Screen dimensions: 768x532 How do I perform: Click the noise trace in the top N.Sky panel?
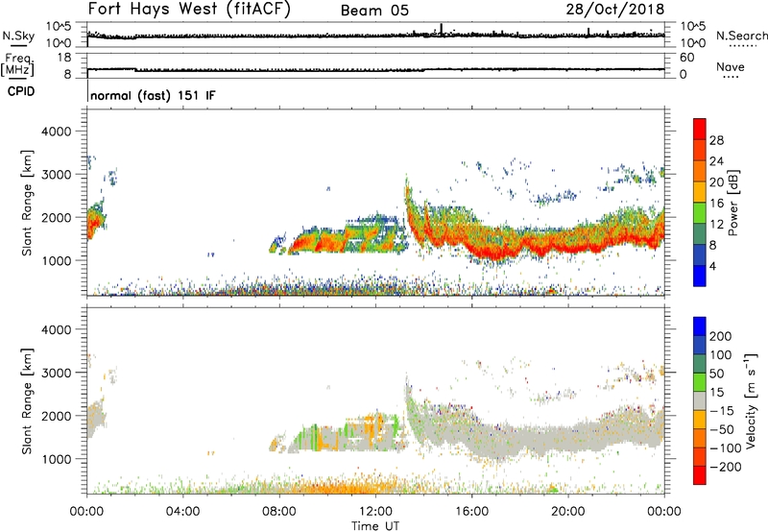pyautogui.click(x=375, y=36)
